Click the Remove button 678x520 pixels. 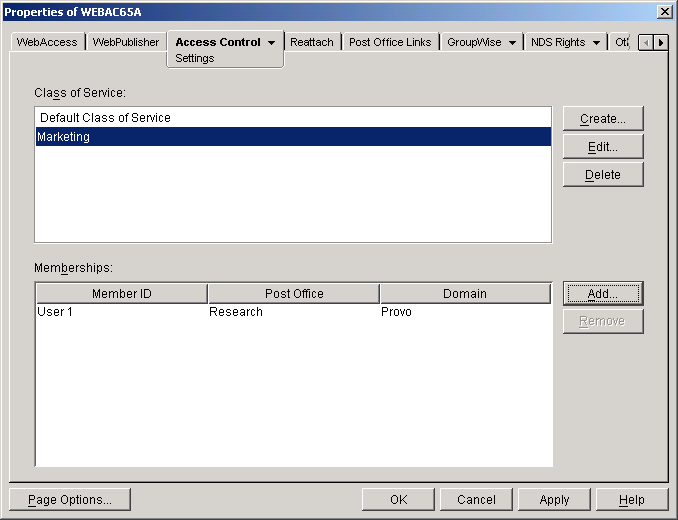pos(603,321)
